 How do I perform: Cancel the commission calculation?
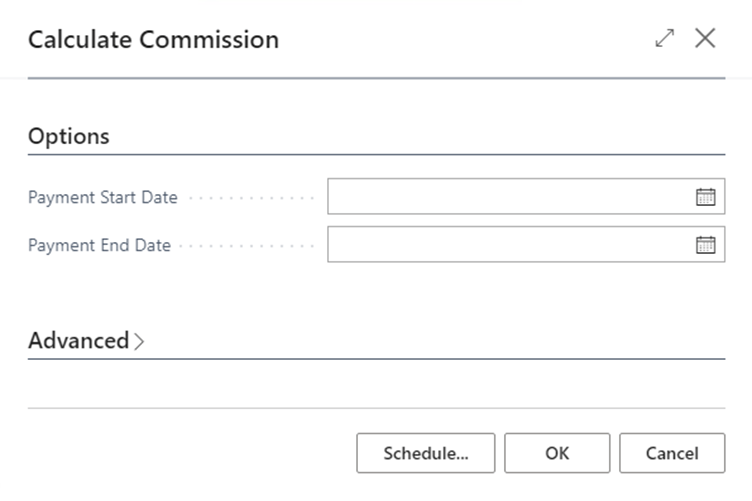click(x=672, y=453)
